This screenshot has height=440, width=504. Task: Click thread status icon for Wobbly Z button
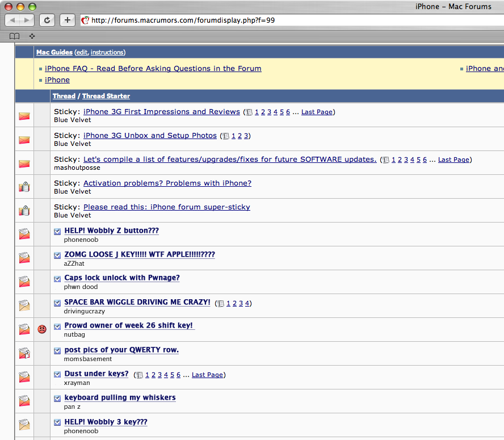click(x=24, y=234)
